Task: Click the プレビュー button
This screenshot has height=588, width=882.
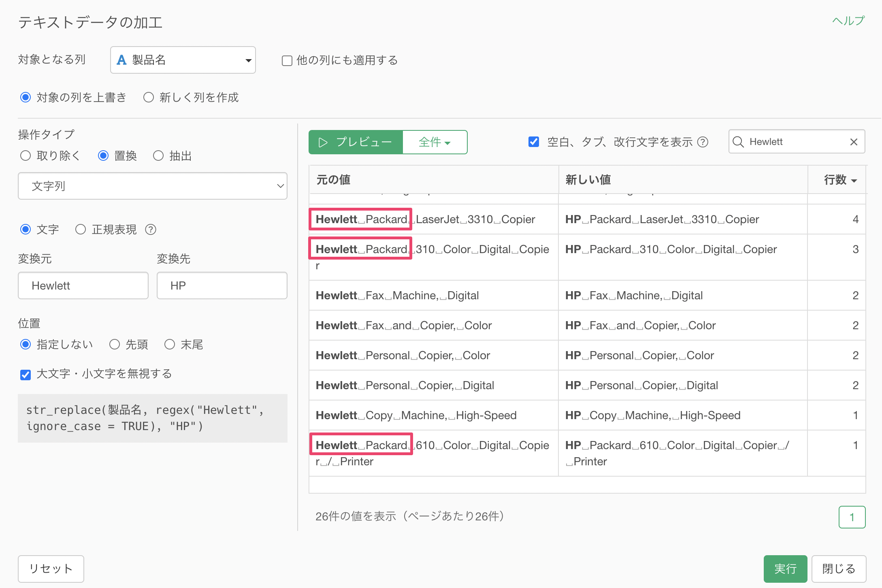Action: tap(356, 142)
